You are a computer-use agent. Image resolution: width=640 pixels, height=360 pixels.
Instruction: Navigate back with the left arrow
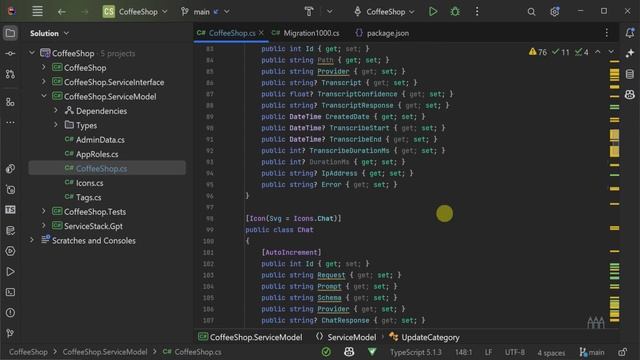(x=62, y=12)
